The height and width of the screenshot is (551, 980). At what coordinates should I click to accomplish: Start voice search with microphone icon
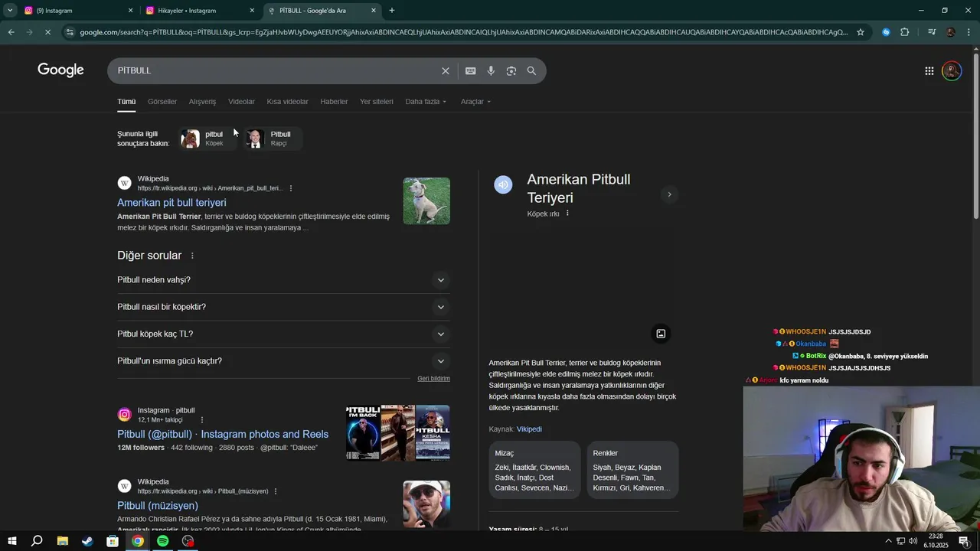(491, 71)
